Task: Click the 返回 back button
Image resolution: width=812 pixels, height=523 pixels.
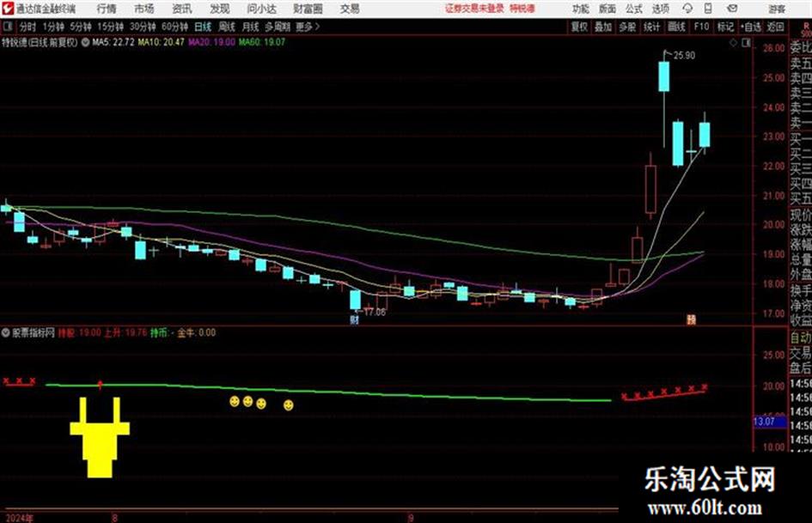Action: coord(775,27)
